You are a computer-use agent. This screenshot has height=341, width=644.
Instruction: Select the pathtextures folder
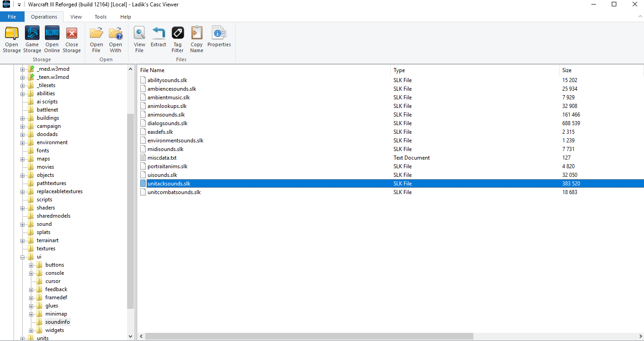51,183
